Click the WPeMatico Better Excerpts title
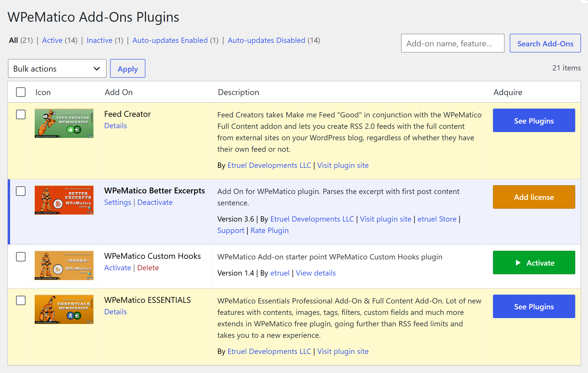Image resolution: width=588 pixels, height=373 pixels. [x=155, y=190]
